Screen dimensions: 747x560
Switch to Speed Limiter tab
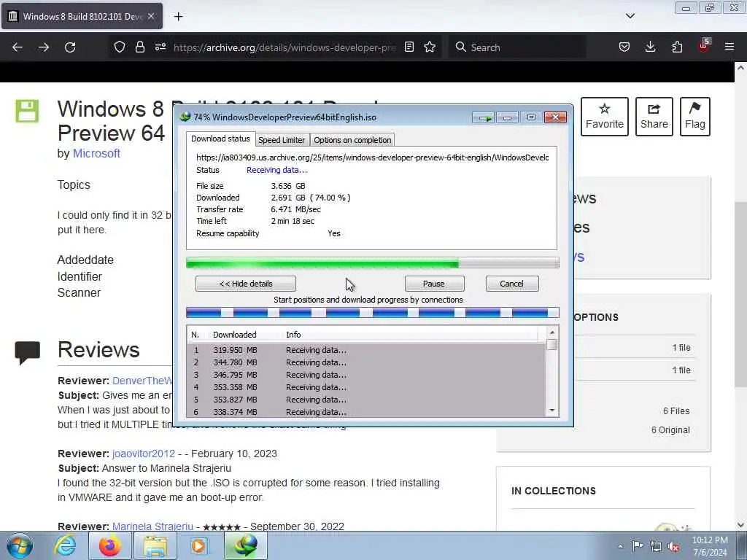282,140
